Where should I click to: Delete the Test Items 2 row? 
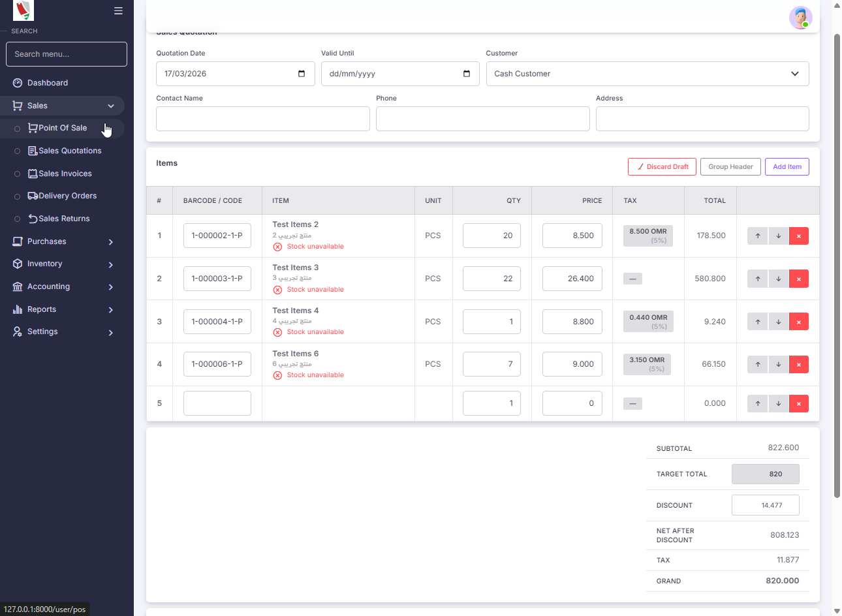(x=799, y=236)
